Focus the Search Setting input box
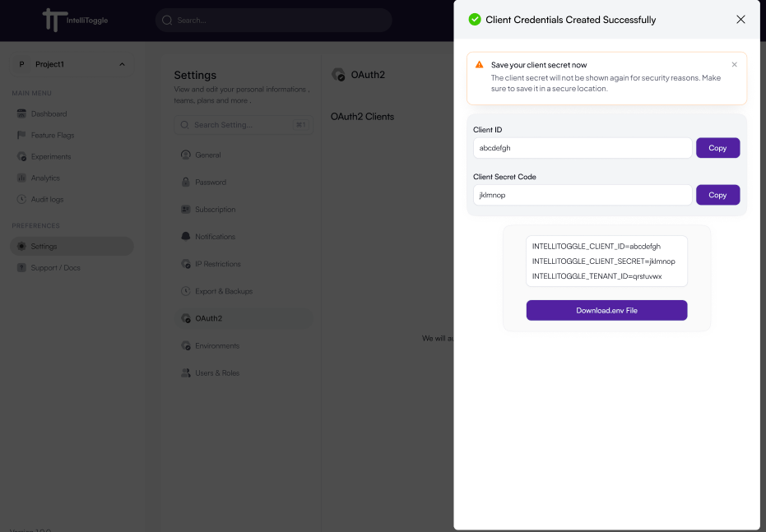The image size is (766, 532). 243,125
